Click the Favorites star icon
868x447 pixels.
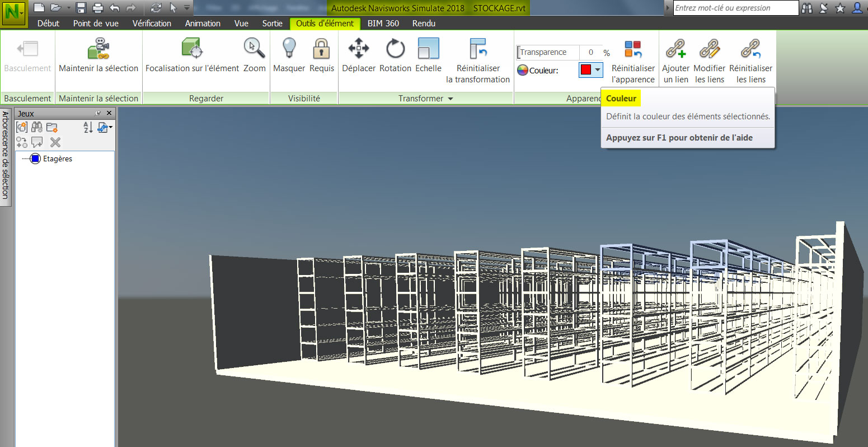(840, 8)
